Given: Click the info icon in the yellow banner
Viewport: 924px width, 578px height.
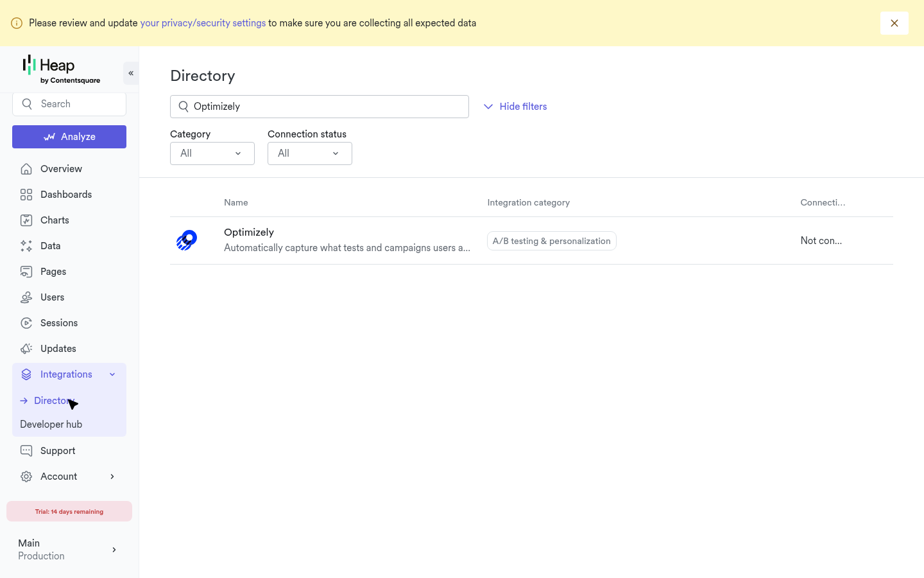Looking at the screenshot, I should pos(17,23).
